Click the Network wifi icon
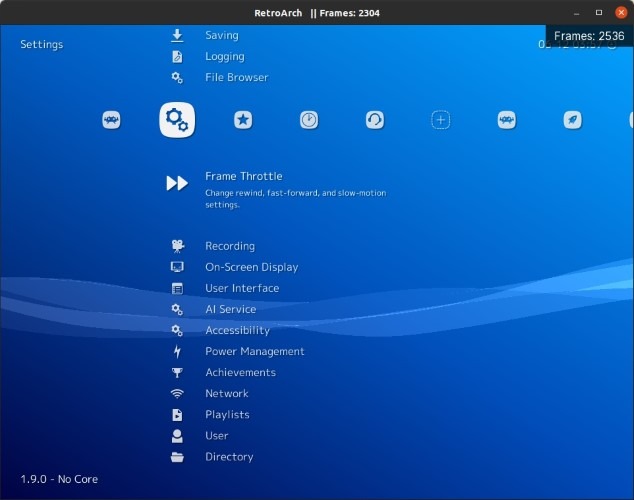The height and width of the screenshot is (500, 634). tap(177, 393)
